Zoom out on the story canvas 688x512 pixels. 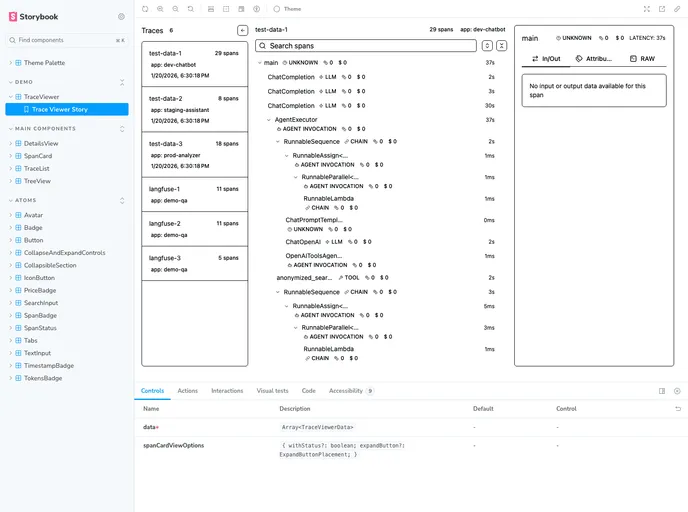click(x=176, y=9)
